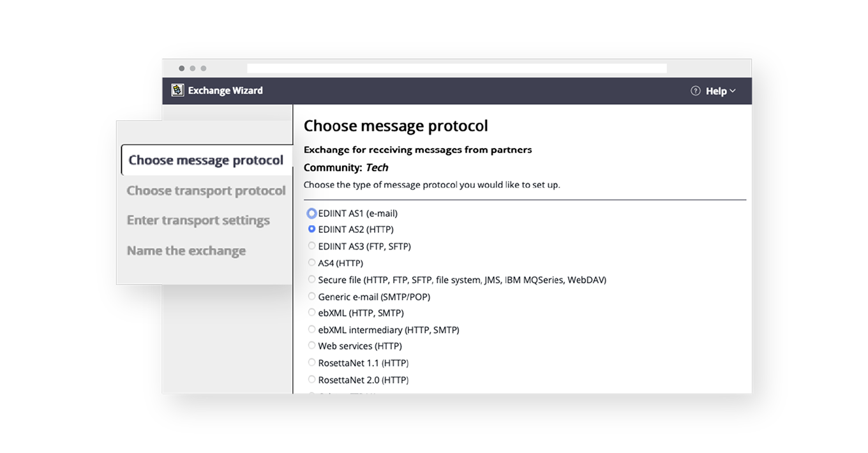The height and width of the screenshot is (453, 868).
Task: Jump to Name the exchange step
Action: (186, 251)
